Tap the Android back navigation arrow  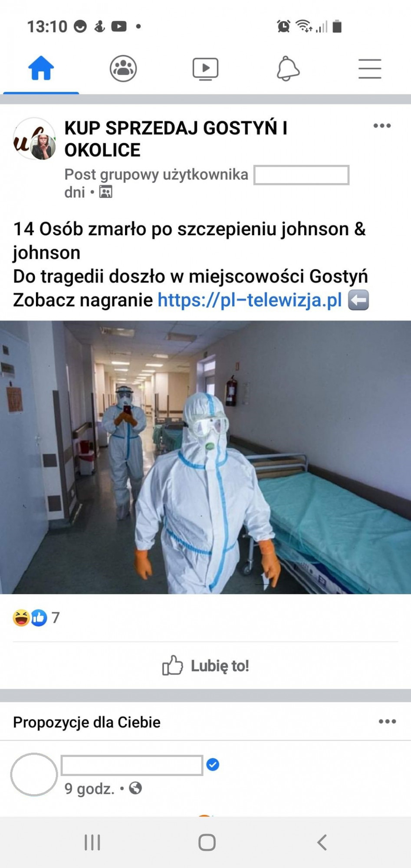pos(322,842)
